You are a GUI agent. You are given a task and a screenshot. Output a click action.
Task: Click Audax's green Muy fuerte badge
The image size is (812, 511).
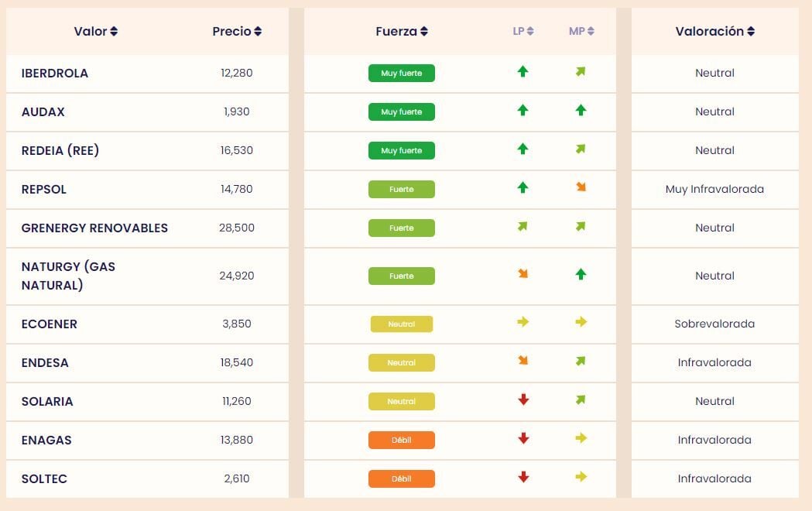point(402,112)
